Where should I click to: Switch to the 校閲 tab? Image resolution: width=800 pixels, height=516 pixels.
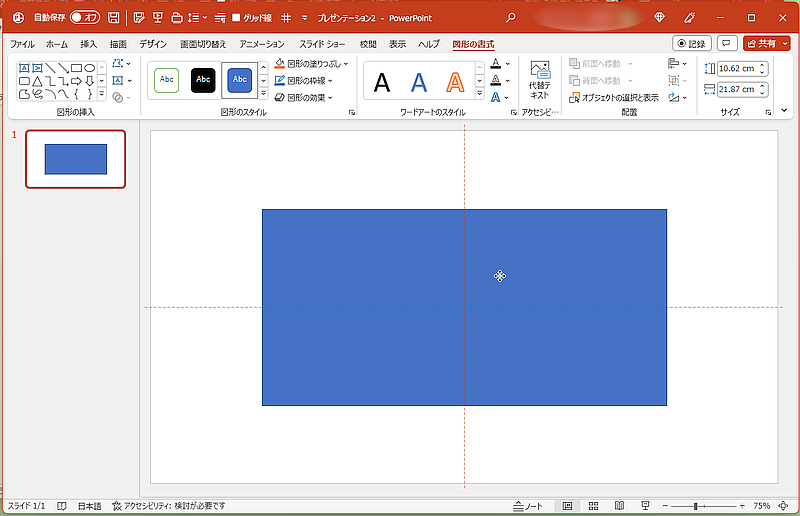(368, 44)
